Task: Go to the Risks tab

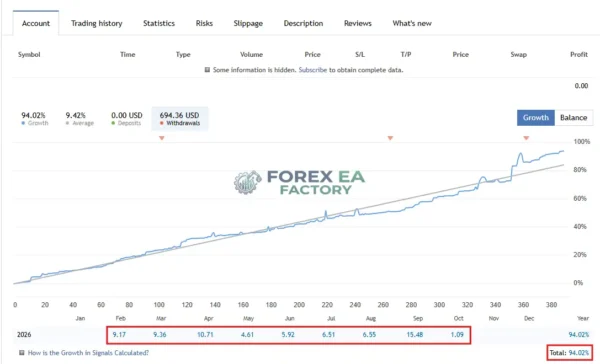Action: [x=204, y=23]
